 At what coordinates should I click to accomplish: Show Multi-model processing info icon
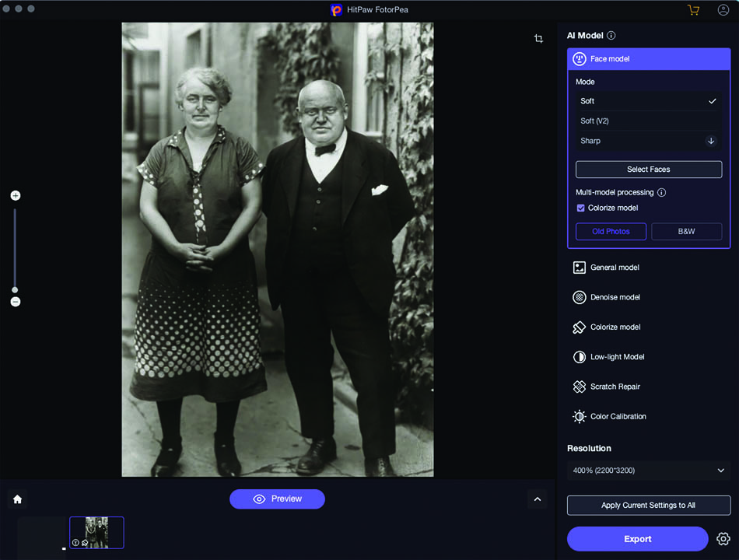pyautogui.click(x=661, y=192)
